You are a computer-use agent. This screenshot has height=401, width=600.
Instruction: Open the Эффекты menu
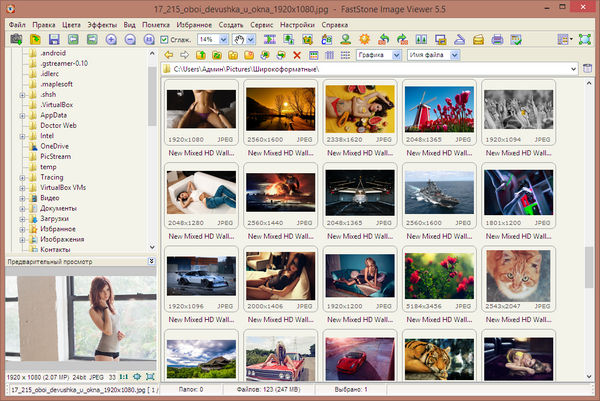tap(101, 23)
